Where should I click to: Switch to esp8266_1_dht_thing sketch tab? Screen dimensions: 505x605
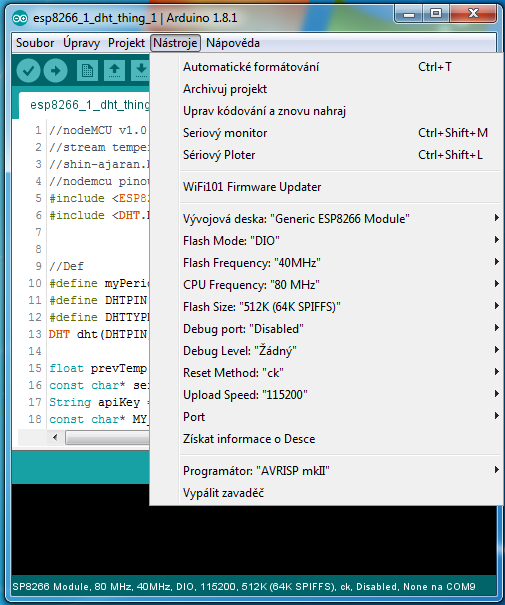(x=85, y=105)
